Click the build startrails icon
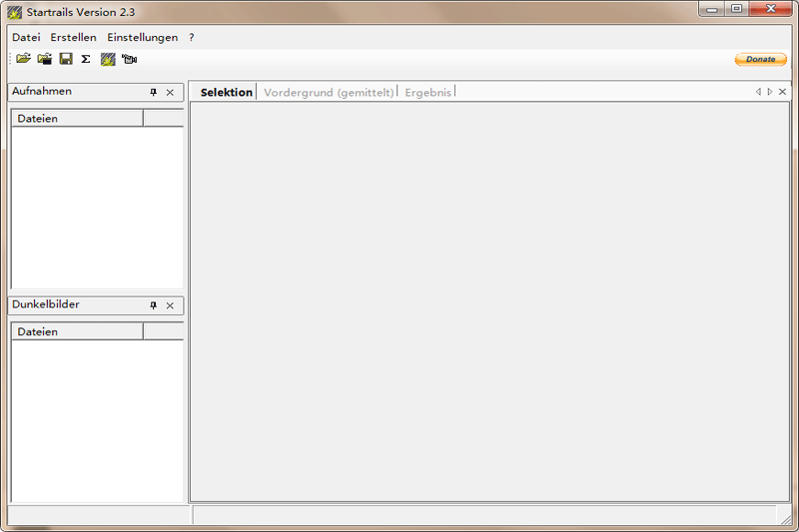 coord(108,59)
